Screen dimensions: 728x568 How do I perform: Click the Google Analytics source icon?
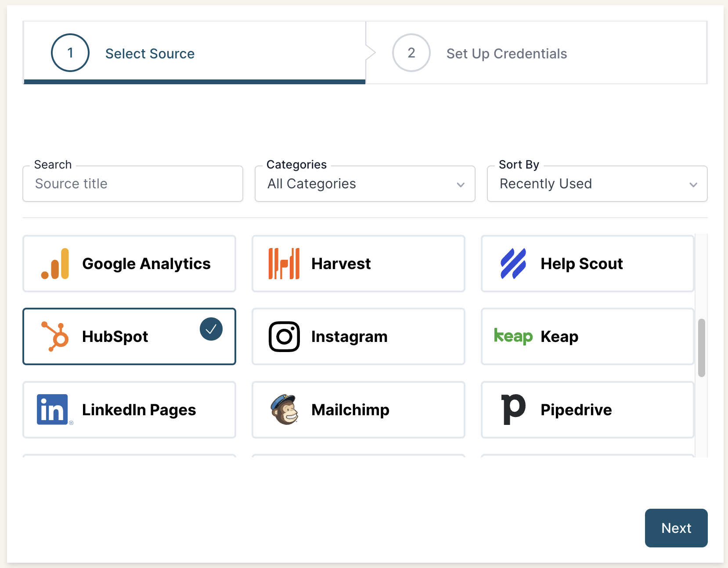click(x=54, y=263)
